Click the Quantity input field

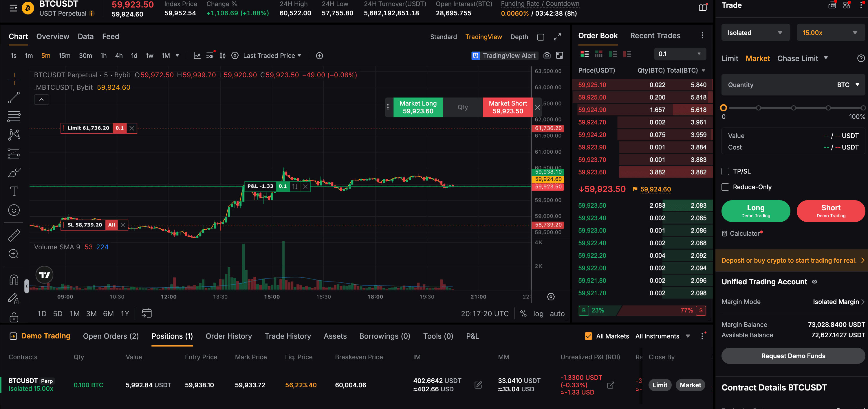tap(778, 85)
